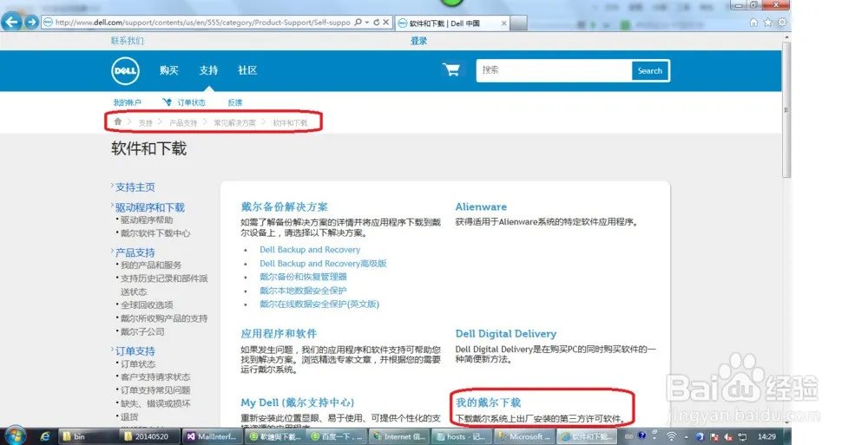
Task: Click the Search button
Action: 650,71
